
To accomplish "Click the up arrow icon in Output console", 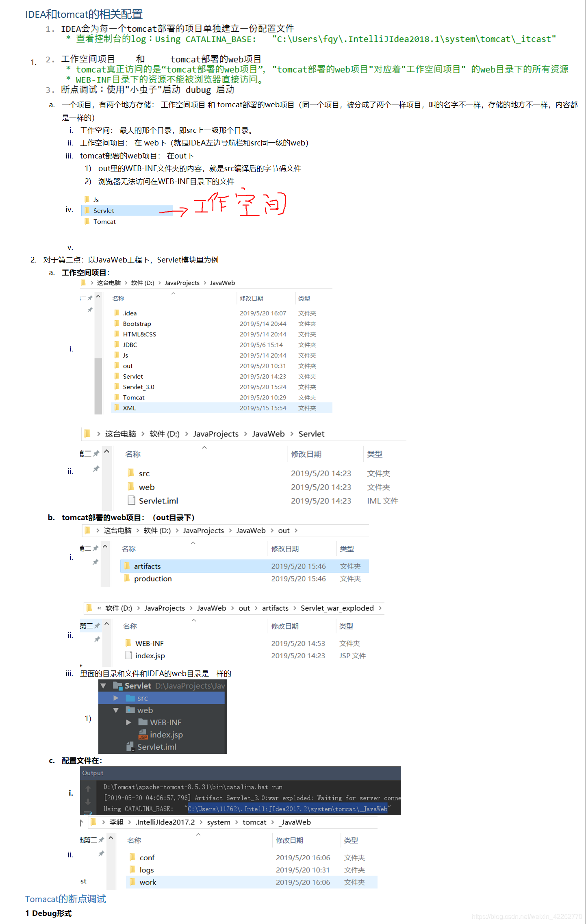I will [88, 788].
